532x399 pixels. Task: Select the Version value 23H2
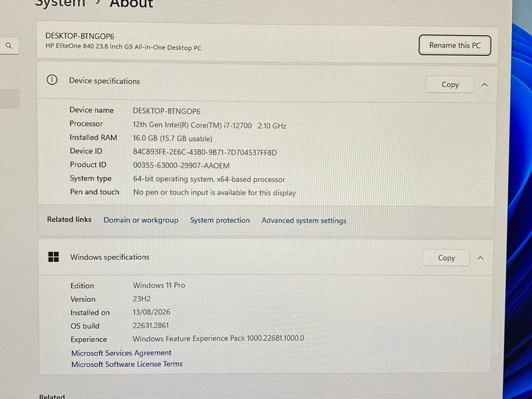142,299
